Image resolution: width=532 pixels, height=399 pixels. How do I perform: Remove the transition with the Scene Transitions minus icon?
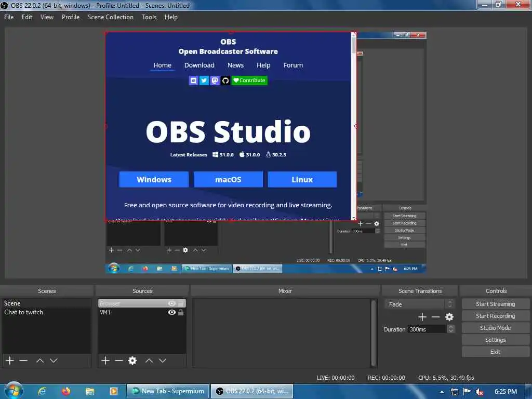[436, 317]
